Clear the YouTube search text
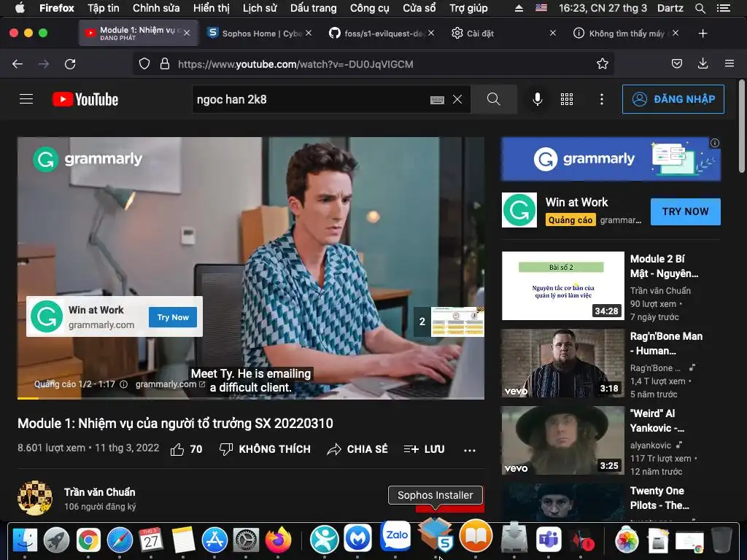Viewport: 747px width, 560px height. [x=457, y=99]
